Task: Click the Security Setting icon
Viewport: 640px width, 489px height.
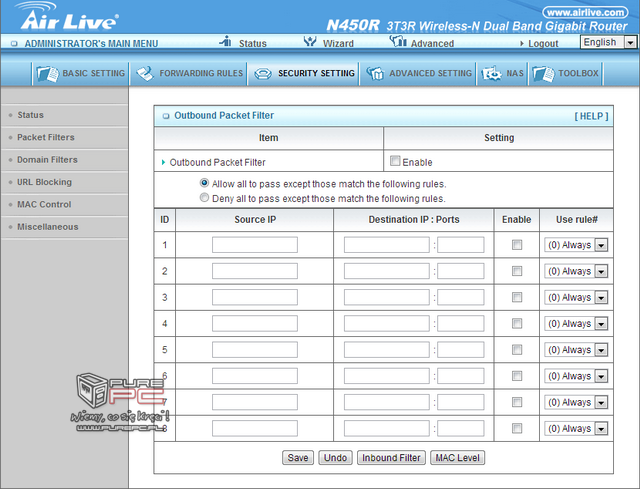Action: pyautogui.click(x=261, y=74)
